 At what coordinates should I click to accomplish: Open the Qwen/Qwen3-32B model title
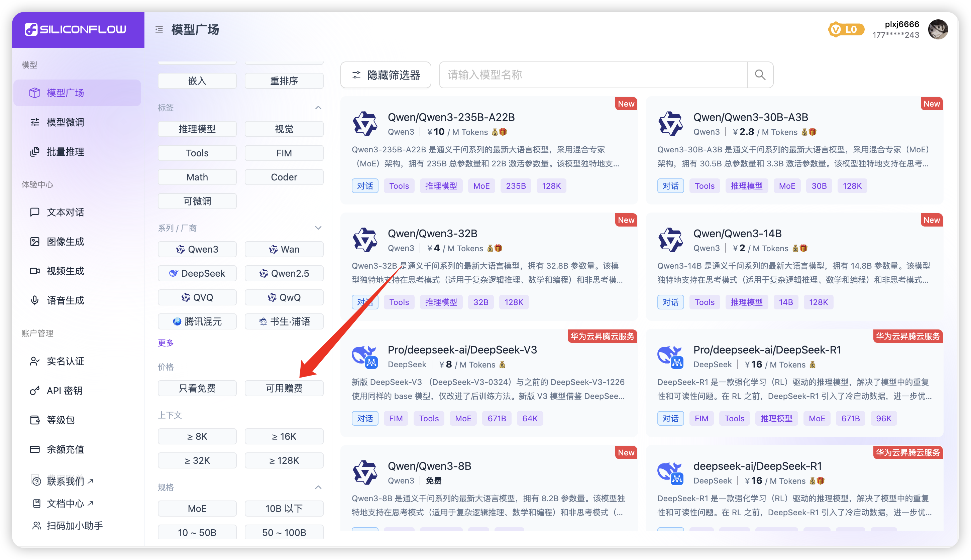click(x=432, y=234)
